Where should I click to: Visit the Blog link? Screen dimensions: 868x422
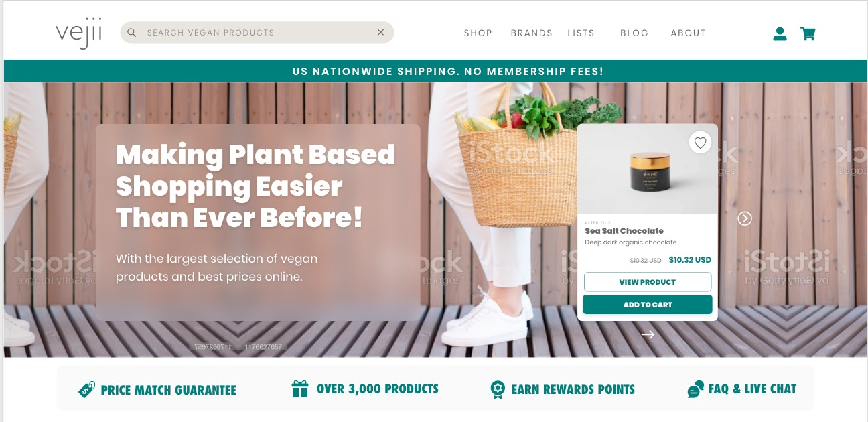click(634, 33)
